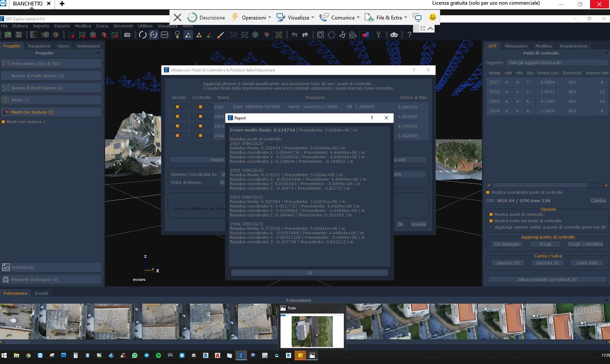The image size is (610, 364).
Task: Select the paint brush tool icon
Action: click(221, 35)
